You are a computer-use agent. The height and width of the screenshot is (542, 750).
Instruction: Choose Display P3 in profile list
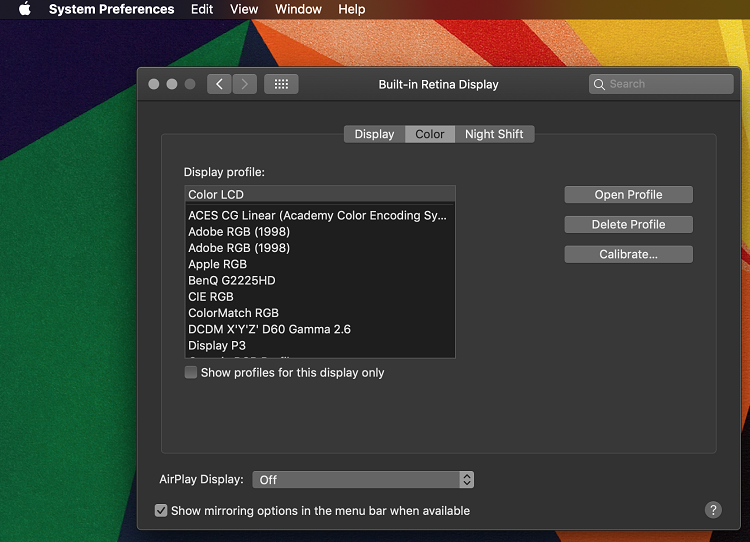coord(217,346)
